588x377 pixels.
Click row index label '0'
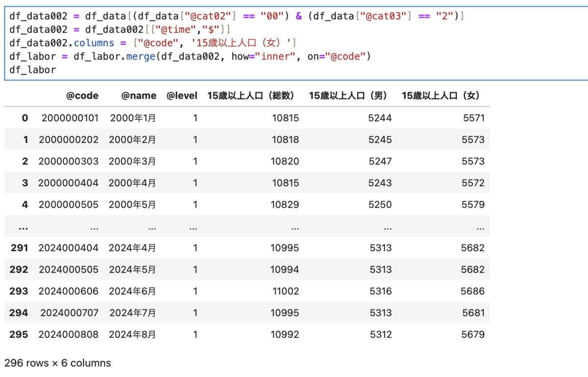point(25,118)
